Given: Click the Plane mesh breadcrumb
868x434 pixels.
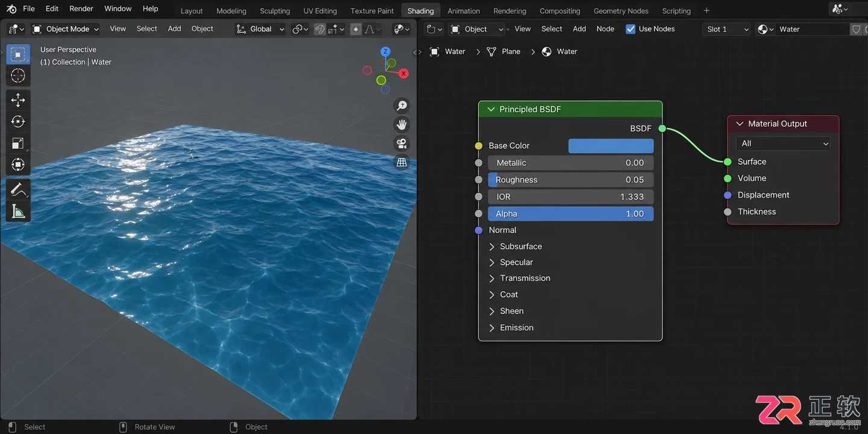Looking at the screenshot, I should pos(503,52).
